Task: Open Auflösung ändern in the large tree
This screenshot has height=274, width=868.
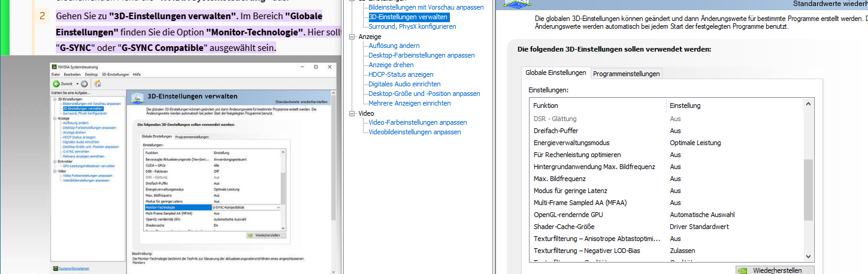Action: tap(394, 46)
